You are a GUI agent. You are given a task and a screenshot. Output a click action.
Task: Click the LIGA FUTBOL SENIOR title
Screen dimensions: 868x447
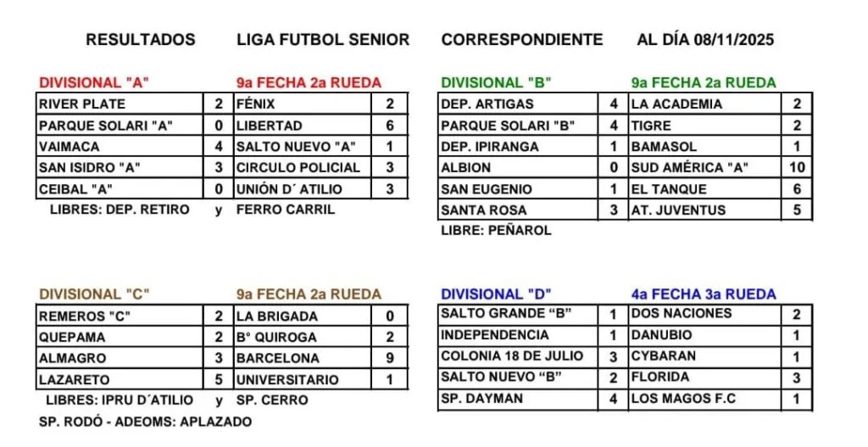click(x=323, y=39)
